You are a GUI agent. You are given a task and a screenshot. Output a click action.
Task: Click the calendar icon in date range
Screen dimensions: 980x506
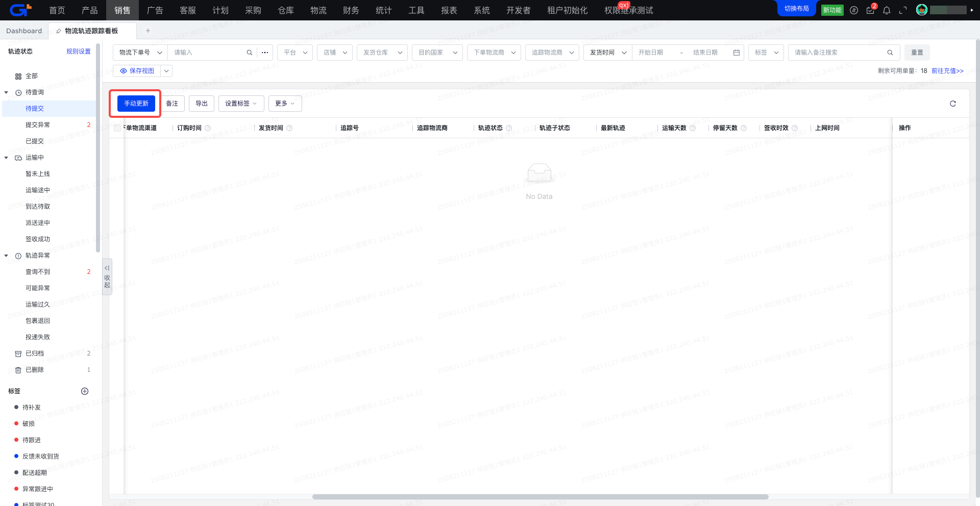pos(737,53)
